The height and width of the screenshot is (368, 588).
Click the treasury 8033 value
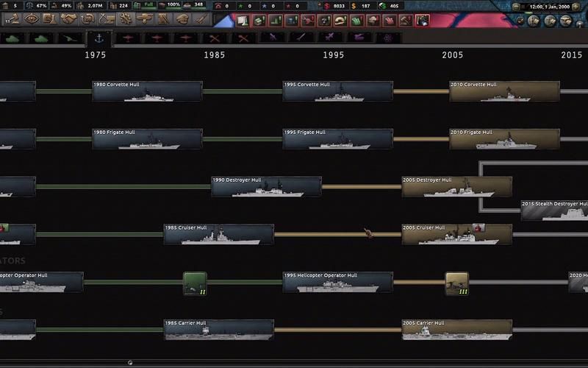pyautogui.click(x=335, y=6)
